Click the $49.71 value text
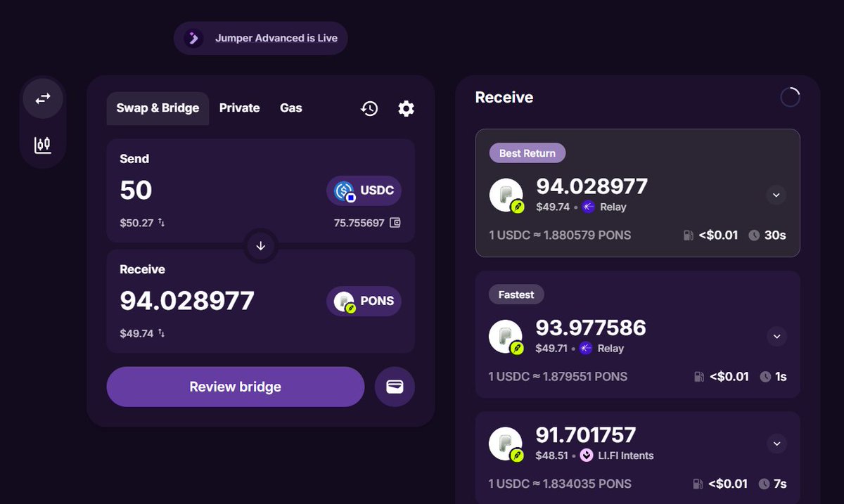Screen dimensions: 844x504 coord(552,348)
